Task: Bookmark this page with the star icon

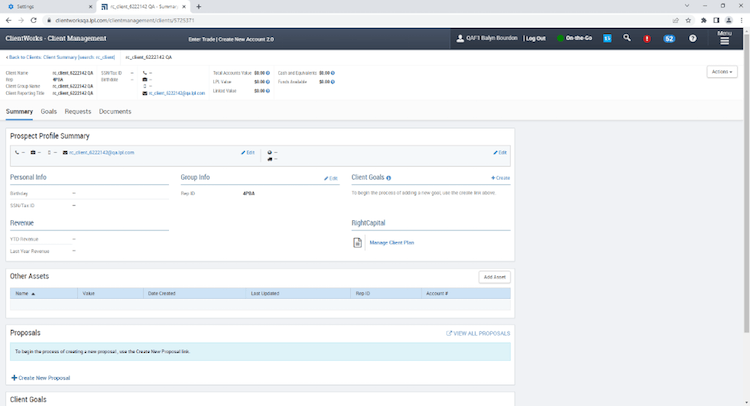Action: point(689,19)
